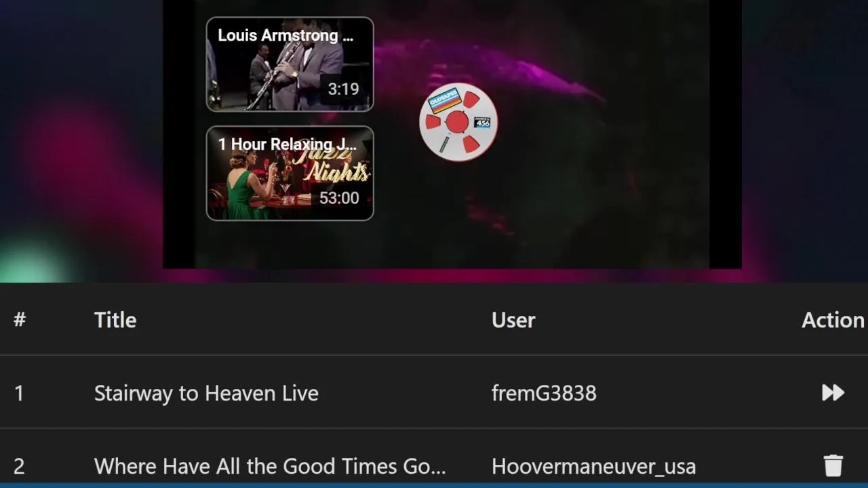
Task: Sort by the User column header
Action: tap(513, 320)
